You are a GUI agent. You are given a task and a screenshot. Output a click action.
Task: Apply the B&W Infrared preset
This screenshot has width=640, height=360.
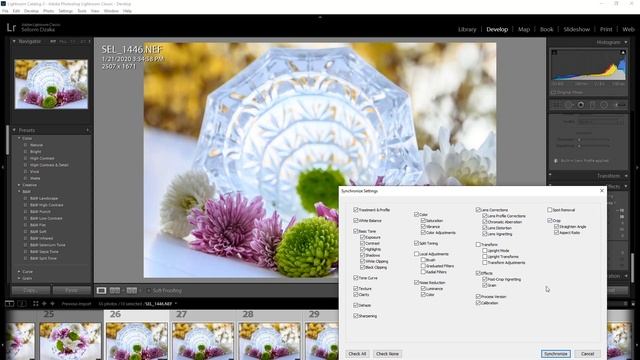point(41,238)
